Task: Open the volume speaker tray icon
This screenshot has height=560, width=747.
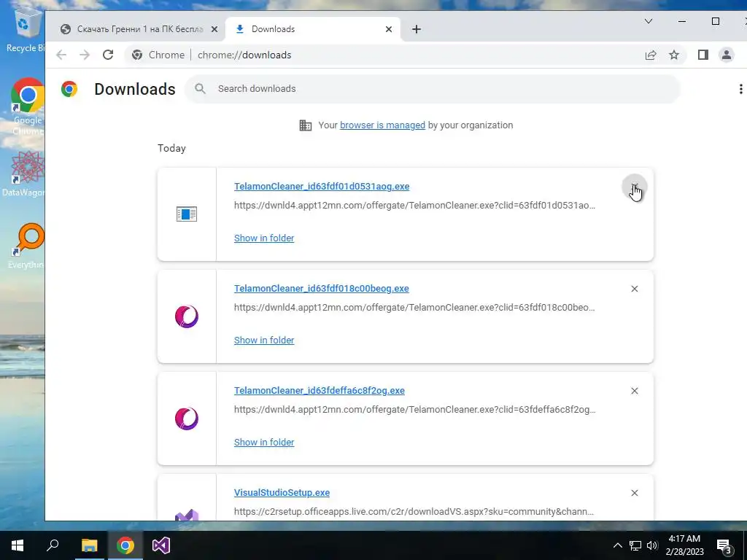Action: pyautogui.click(x=652, y=545)
